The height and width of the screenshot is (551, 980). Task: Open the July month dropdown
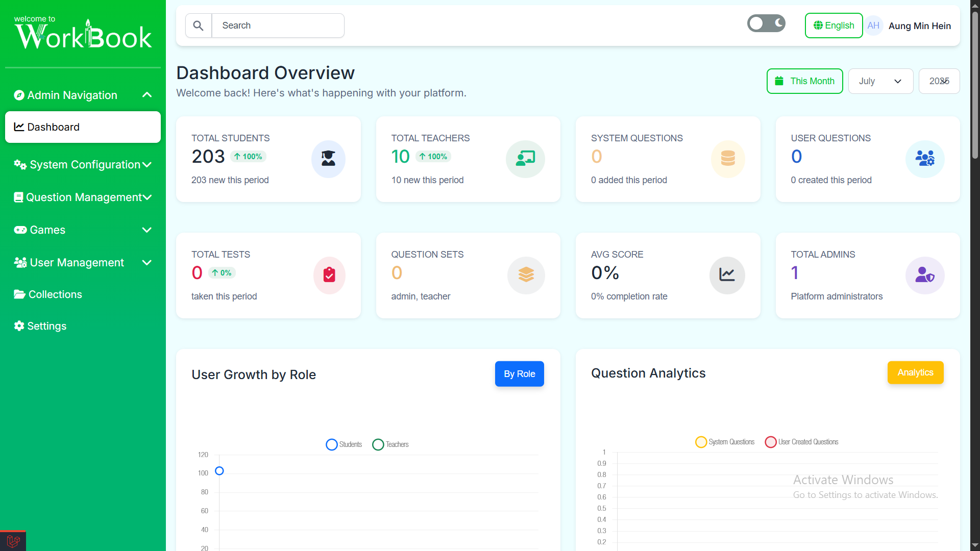coord(880,81)
